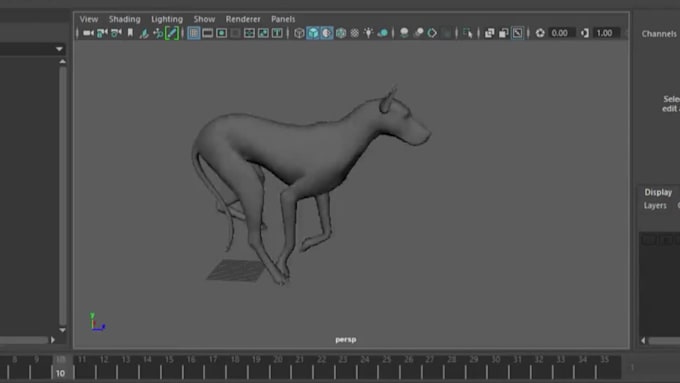This screenshot has height=383, width=680.
Task: Select Smooth Shade All cube icon
Action: 313,33
